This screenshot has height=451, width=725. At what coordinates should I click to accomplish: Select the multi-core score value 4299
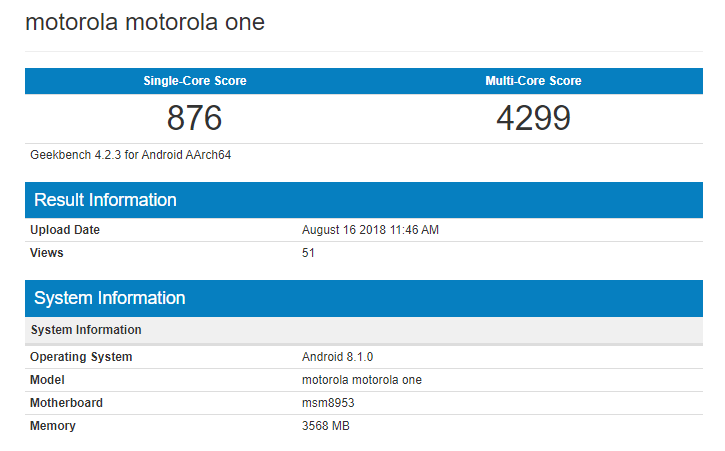[533, 119]
